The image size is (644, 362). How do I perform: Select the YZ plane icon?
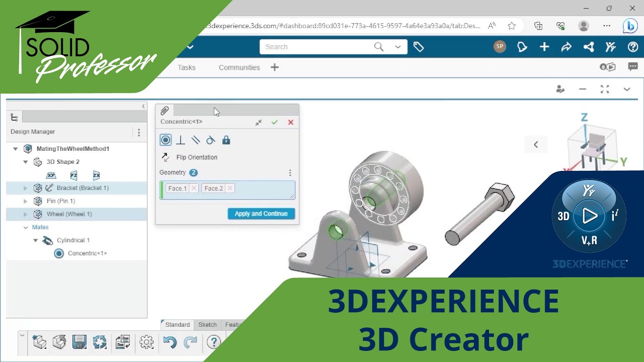click(74, 175)
